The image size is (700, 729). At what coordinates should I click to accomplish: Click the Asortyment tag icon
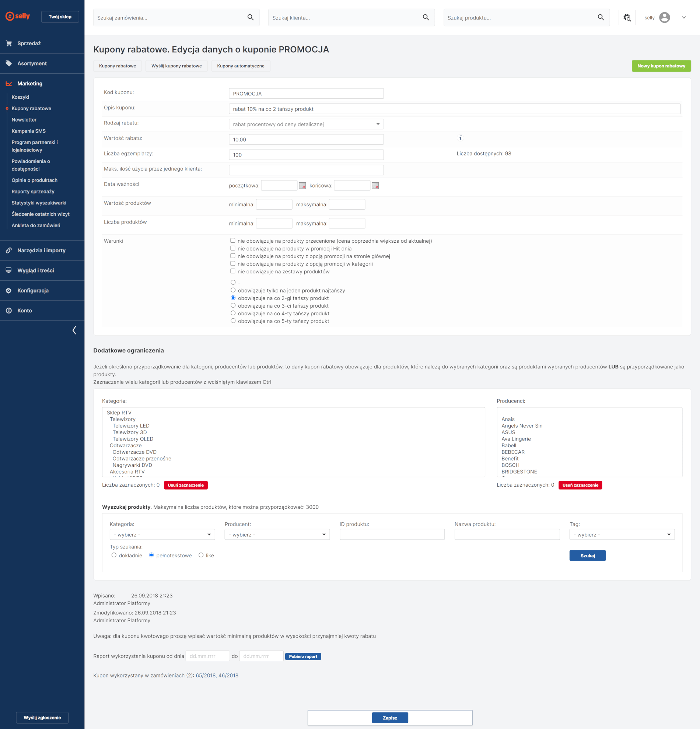point(8,64)
